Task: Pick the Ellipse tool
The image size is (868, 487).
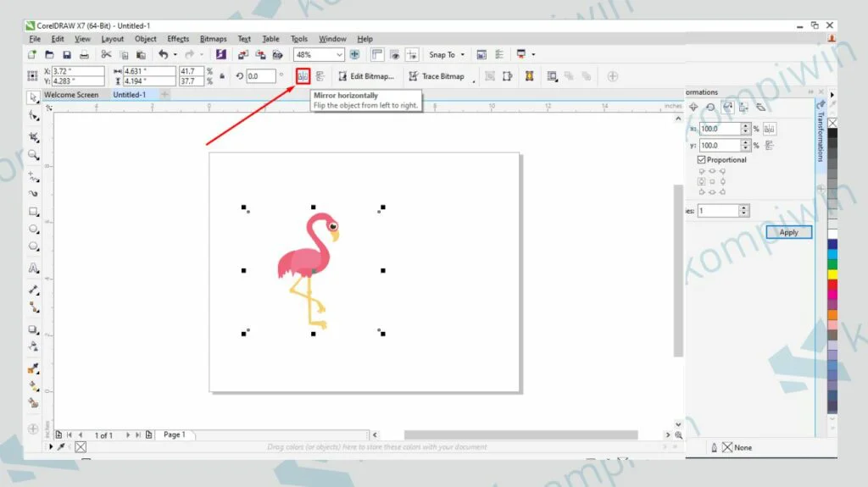Action: 34,230
